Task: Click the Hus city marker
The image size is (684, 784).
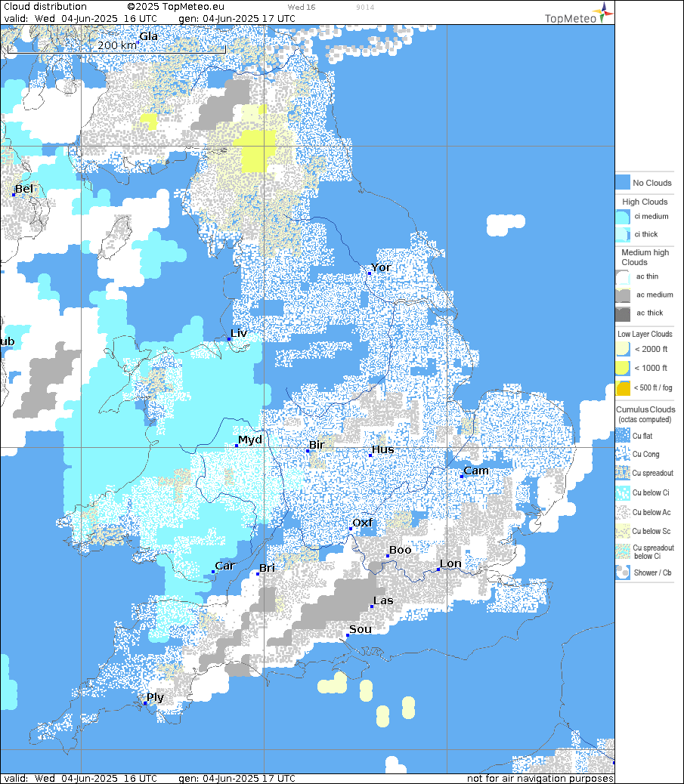Action: pos(371,455)
